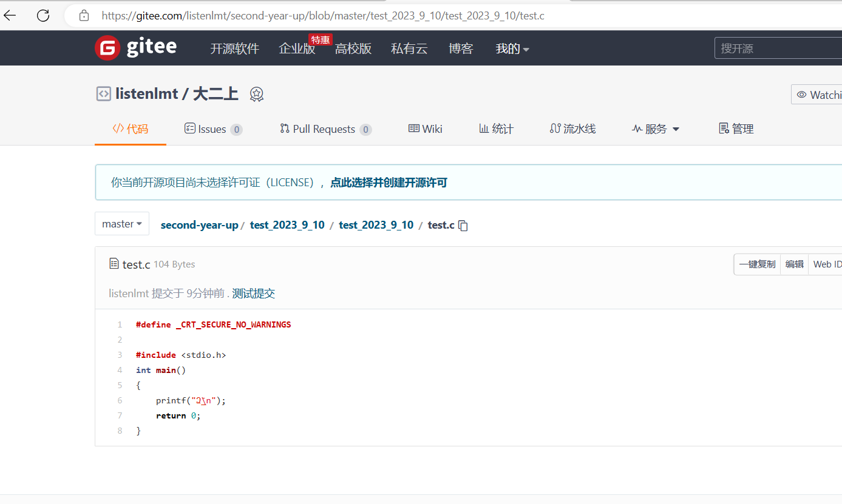The height and width of the screenshot is (504, 842).
Task: Click the 编辑 button
Action: tap(795, 264)
